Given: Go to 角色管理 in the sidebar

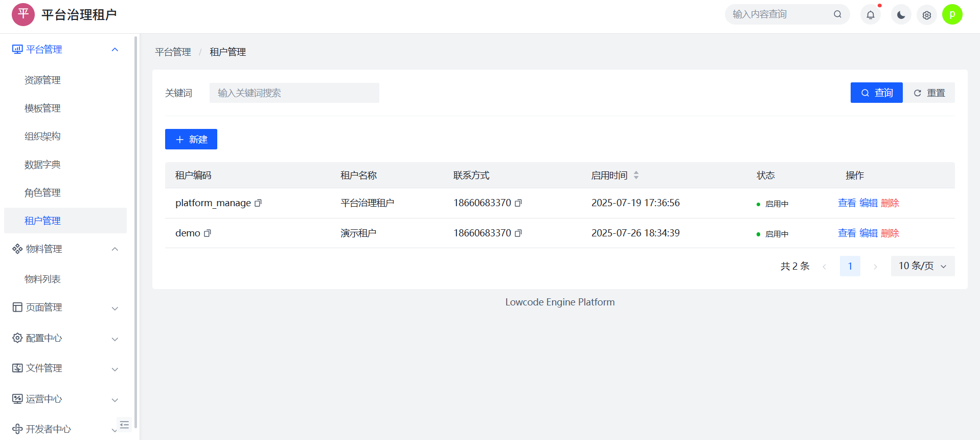Looking at the screenshot, I should 42,193.
